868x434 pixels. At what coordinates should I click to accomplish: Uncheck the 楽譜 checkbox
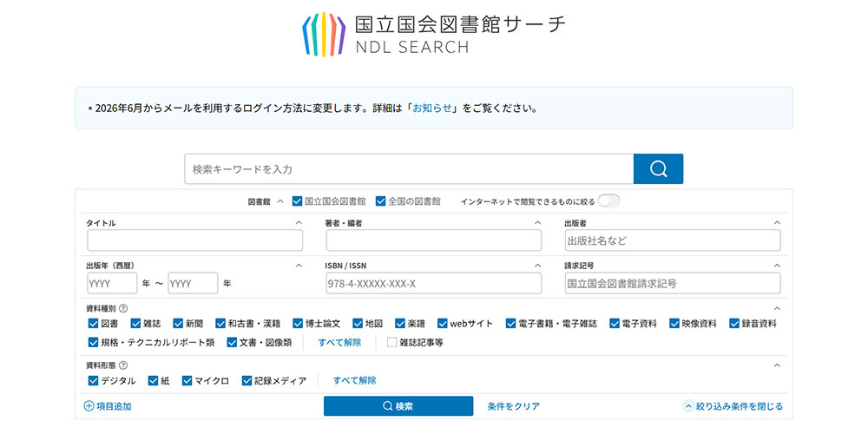pyautogui.click(x=400, y=323)
